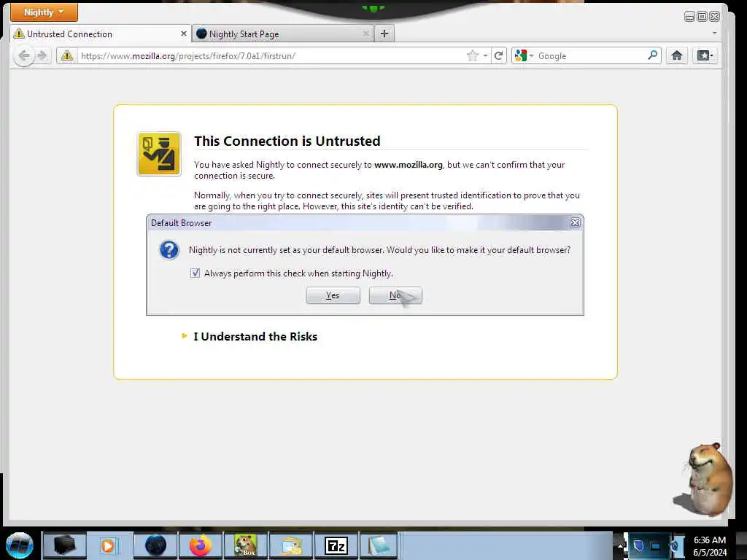Click Yes to set default browser
This screenshot has height=560, width=747.
coord(333,295)
